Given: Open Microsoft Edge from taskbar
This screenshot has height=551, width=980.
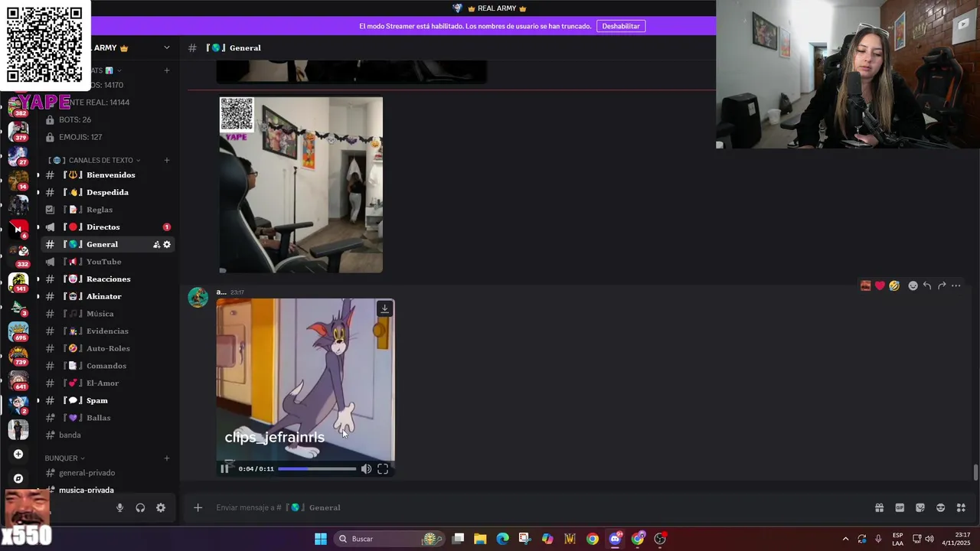Looking at the screenshot, I should pos(502,539).
